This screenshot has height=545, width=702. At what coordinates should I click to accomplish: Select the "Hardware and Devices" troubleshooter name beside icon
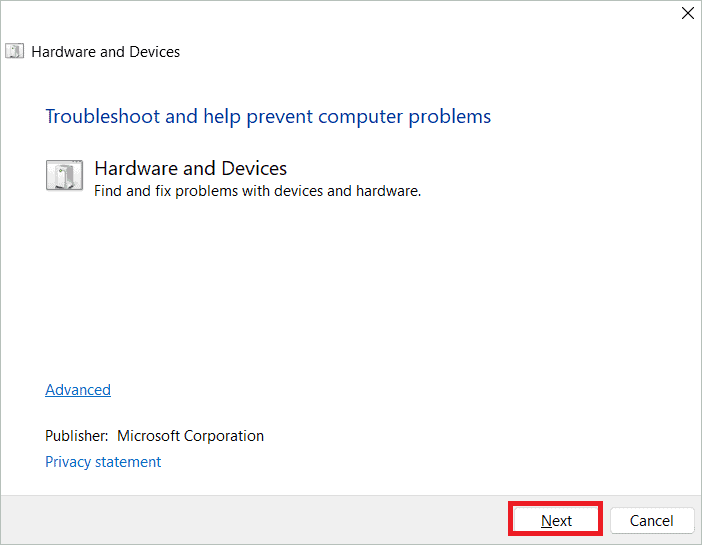pos(190,168)
